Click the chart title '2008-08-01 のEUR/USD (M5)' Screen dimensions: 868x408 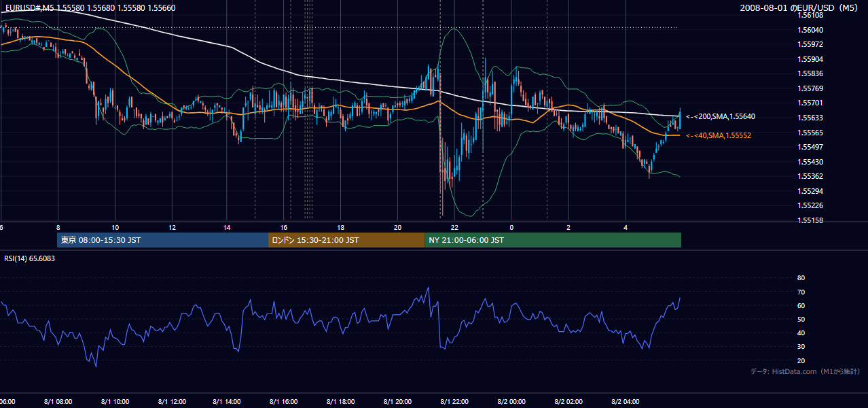point(800,7)
